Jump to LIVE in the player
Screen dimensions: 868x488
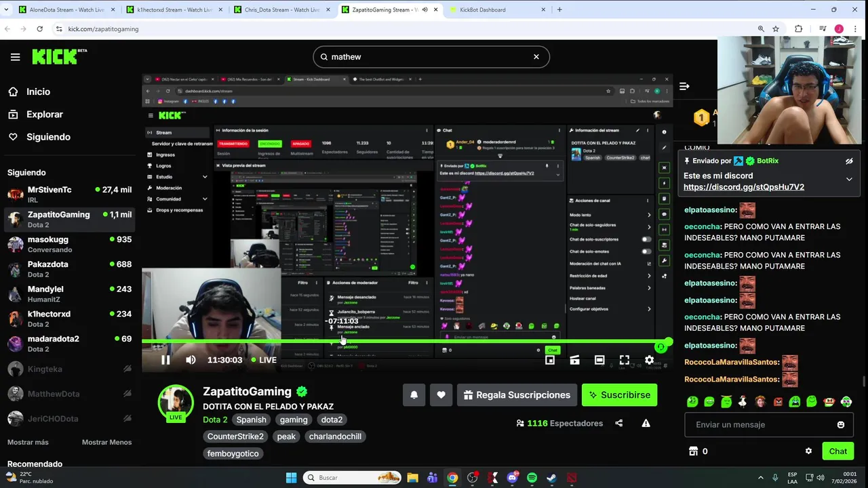264,360
